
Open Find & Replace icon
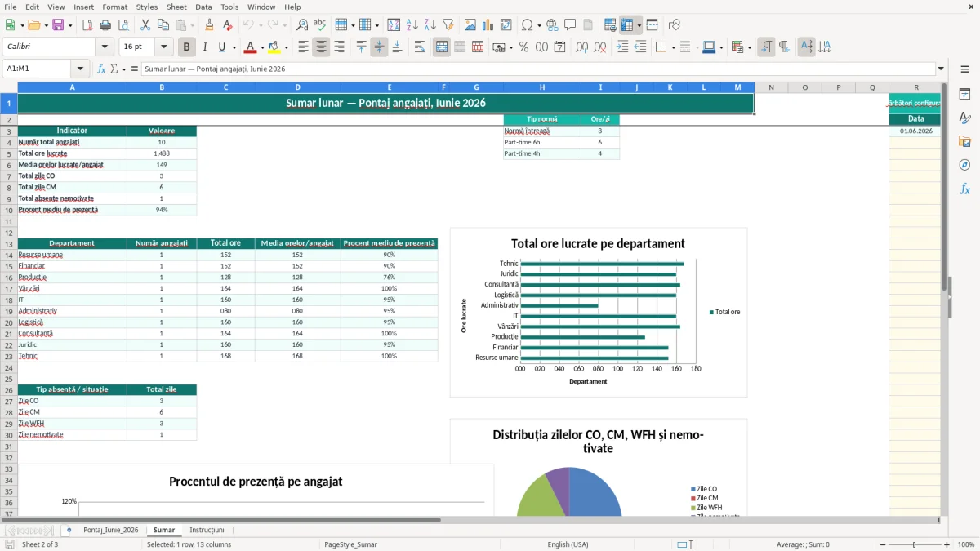(302, 25)
